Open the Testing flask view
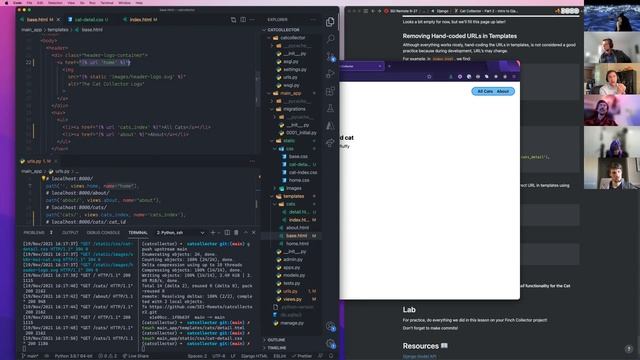Screen dimensions: 640x360 [x=330, y=108]
